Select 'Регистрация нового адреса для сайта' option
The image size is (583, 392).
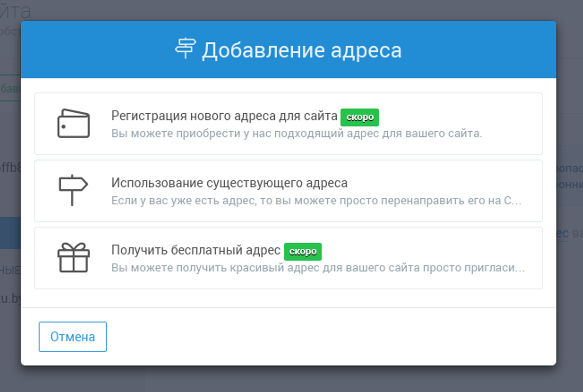288,124
